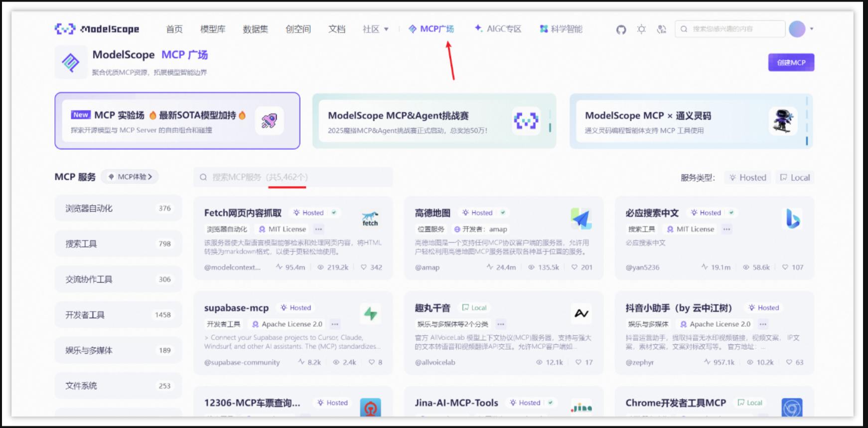This screenshot has height=428, width=868.
Task: Open the MCP 实验场 banner card
Action: pos(177,121)
